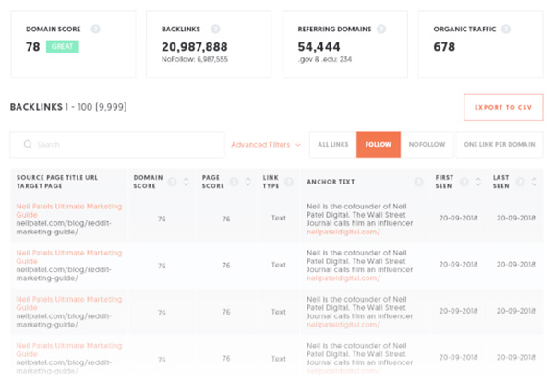
Task: Select the NoFollow links filter
Action: click(427, 145)
